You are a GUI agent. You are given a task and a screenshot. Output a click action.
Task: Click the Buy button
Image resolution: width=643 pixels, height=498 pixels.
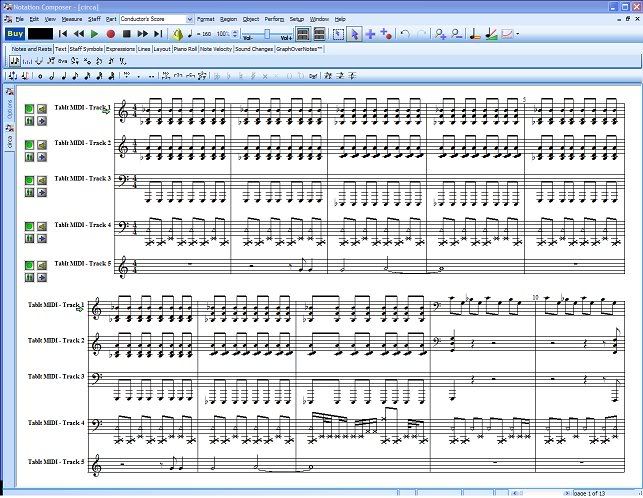pos(15,34)
